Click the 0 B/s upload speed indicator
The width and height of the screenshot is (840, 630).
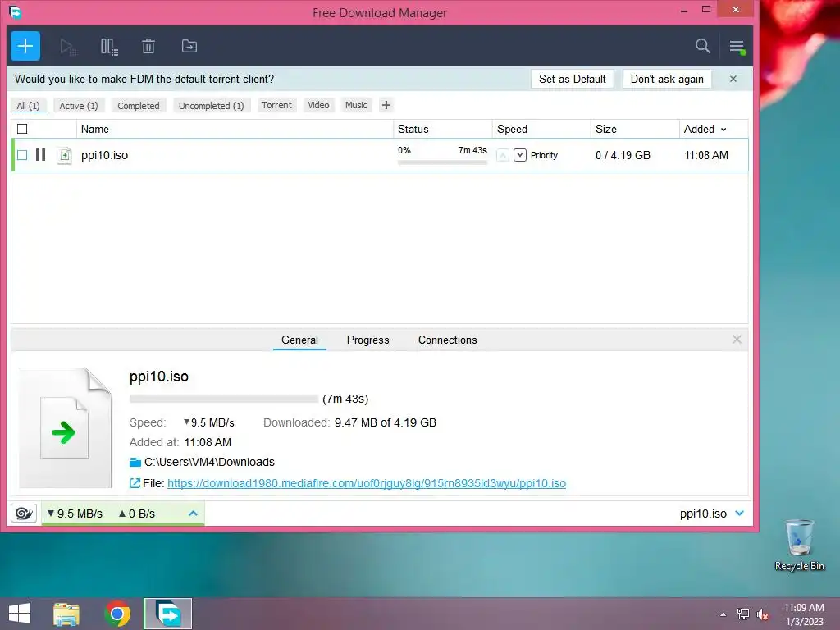coord(137,514)
